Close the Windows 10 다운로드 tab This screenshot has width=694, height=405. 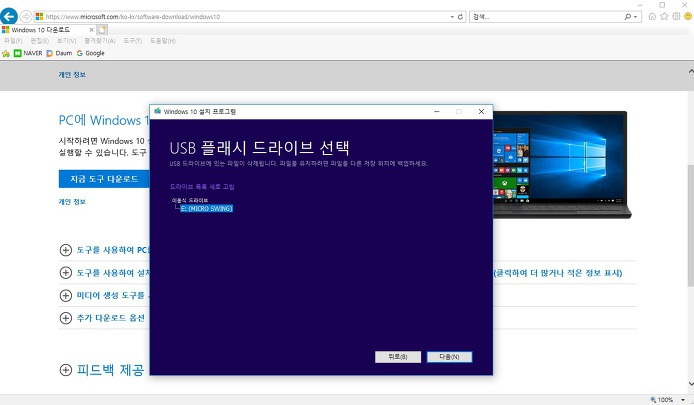pos(92,30)
